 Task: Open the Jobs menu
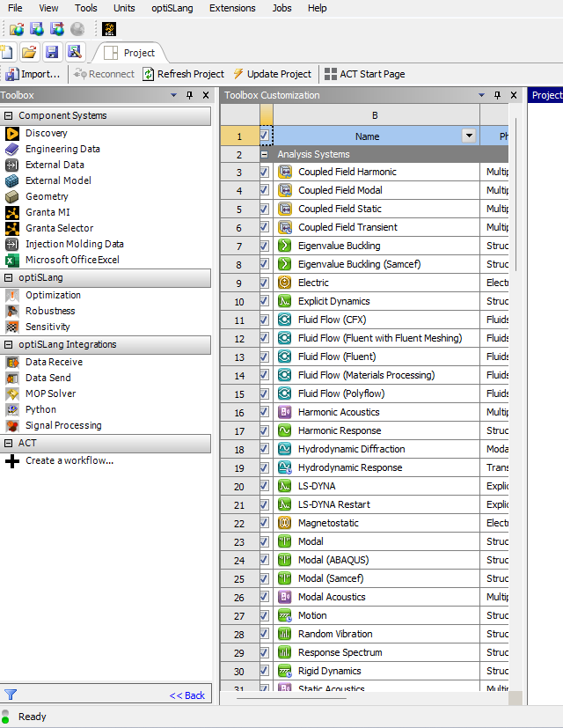click(x=281, y=8)
